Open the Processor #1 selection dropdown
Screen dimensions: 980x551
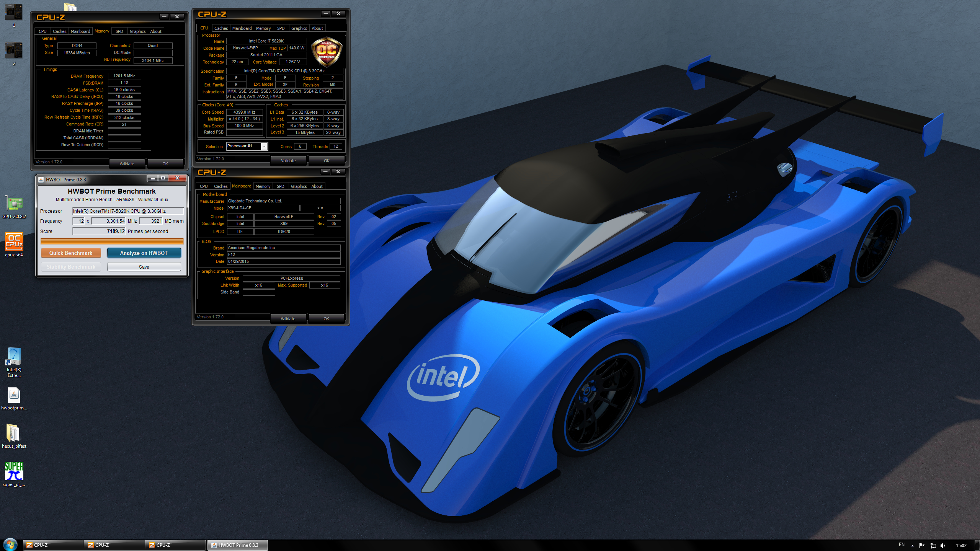(264, 146)
